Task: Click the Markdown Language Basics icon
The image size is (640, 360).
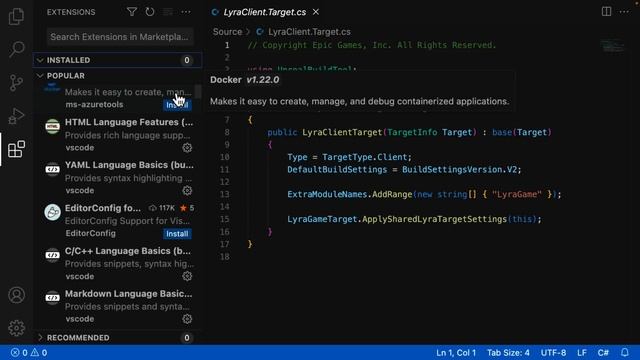Action: click(x=52, y=298)
